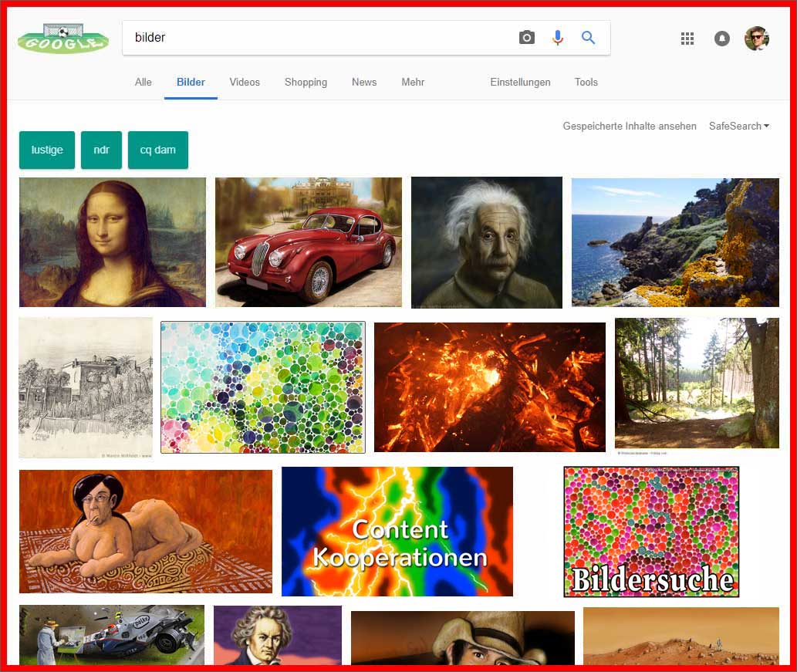
Task: Expand the SafeSearch dropdown
Action: pyautogui.click(x=739, y=126)
